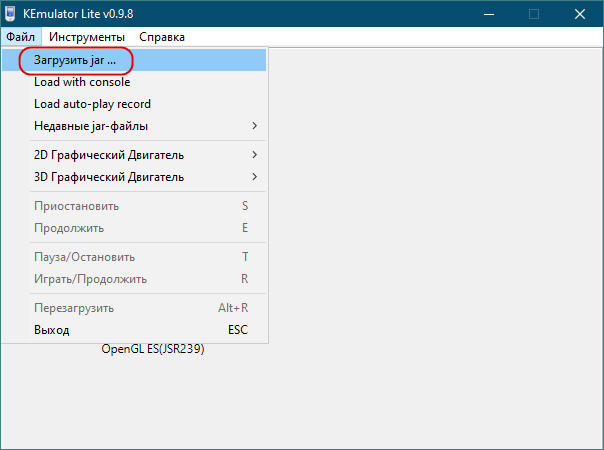Viewport: 604px width, 450px height.
Task: Select Load auto-play record
Action: (134, 104)
